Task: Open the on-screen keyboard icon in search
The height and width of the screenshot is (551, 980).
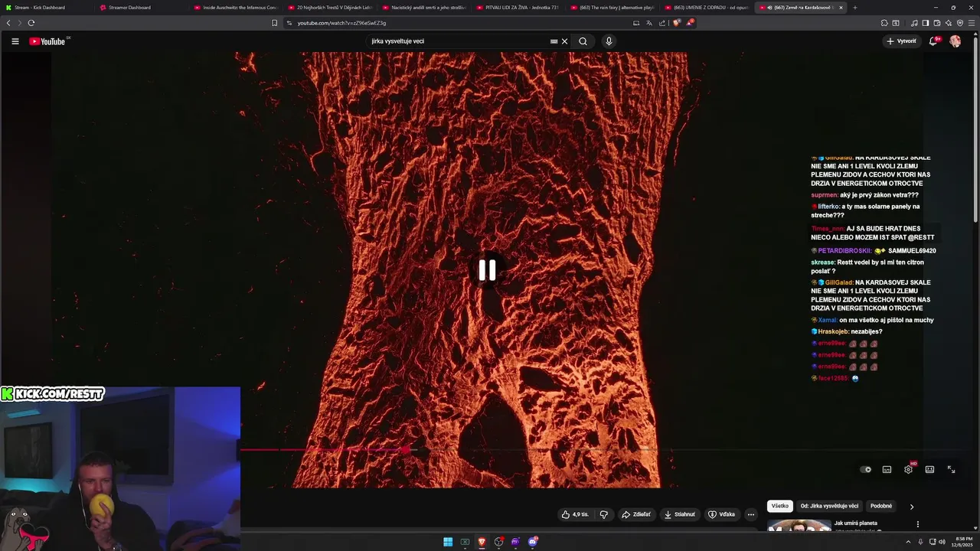Action: tap(554, 41)
